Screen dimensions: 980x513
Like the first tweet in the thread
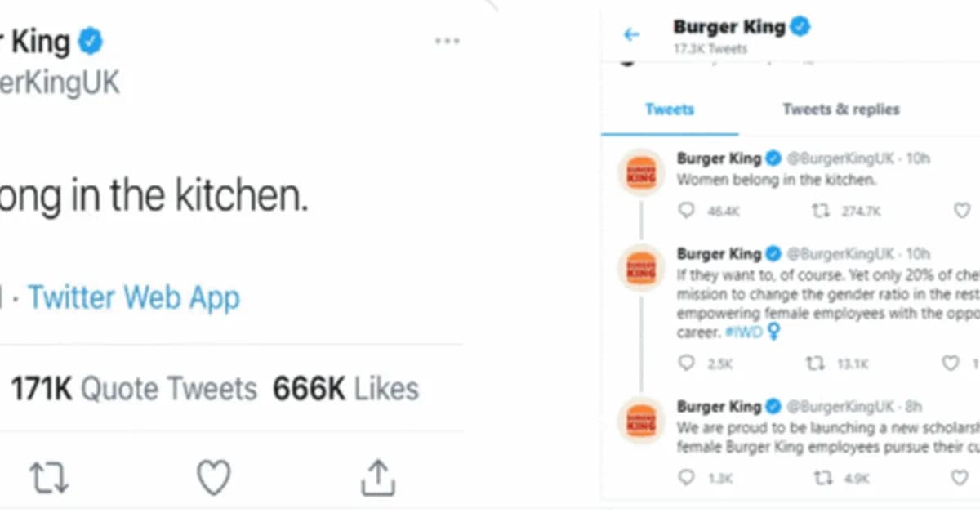962,211
